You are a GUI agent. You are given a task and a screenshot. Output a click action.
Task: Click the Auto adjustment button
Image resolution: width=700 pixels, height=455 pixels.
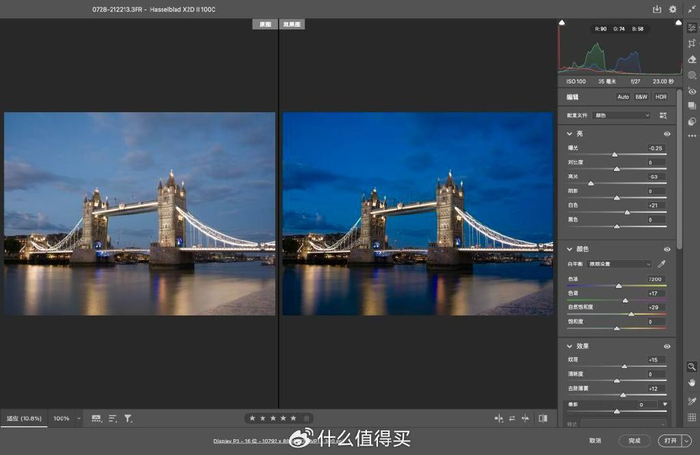coord(623,96)
